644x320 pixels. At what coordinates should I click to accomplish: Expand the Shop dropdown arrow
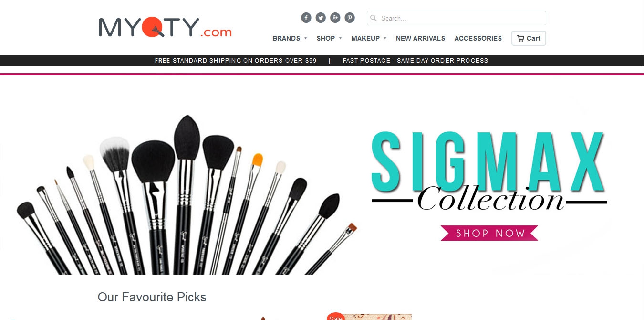pos(340,38)
